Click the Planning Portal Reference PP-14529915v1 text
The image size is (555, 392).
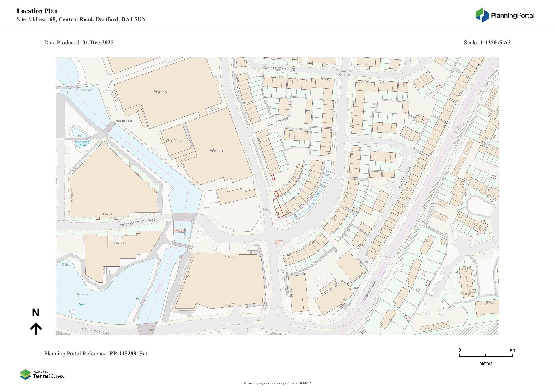(96, 353)
